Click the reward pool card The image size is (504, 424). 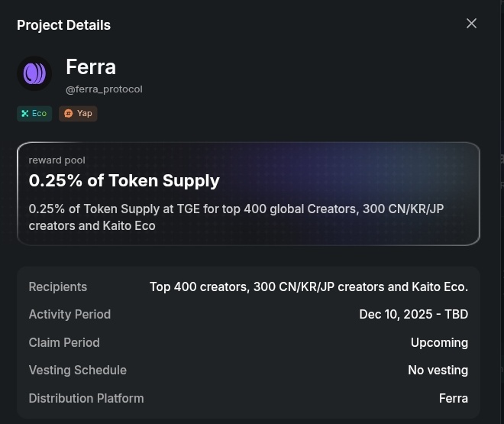248,194
